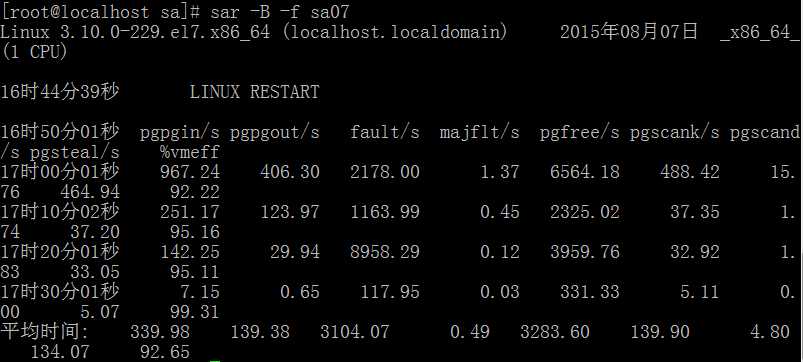This screenshot has height=362, width=803.
Task: Click the average pgpgin value '339.98'
Action: tap(160, 332)
